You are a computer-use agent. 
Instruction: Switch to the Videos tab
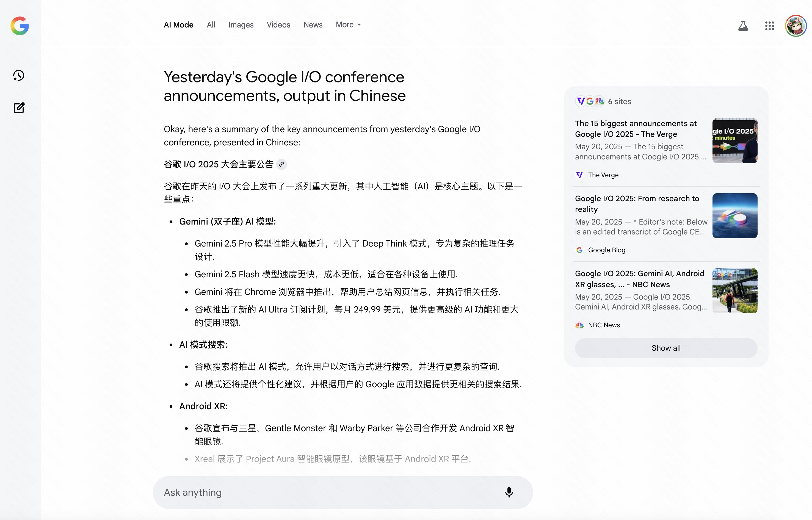coord(278,25)
